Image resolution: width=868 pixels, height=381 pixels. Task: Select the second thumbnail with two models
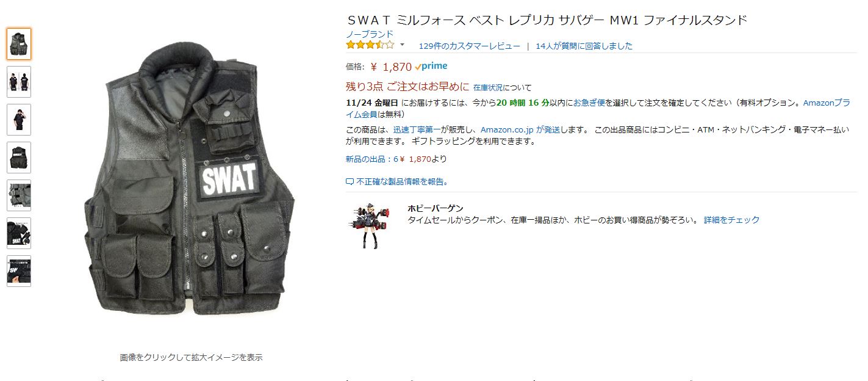[x=19, y=82]
